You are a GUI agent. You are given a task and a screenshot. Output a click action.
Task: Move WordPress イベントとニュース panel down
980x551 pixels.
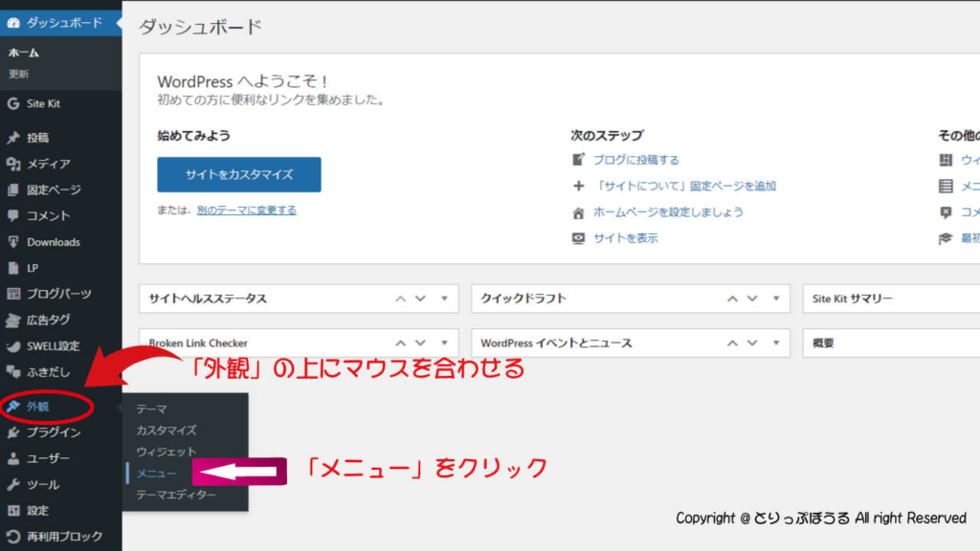point(752,343)
